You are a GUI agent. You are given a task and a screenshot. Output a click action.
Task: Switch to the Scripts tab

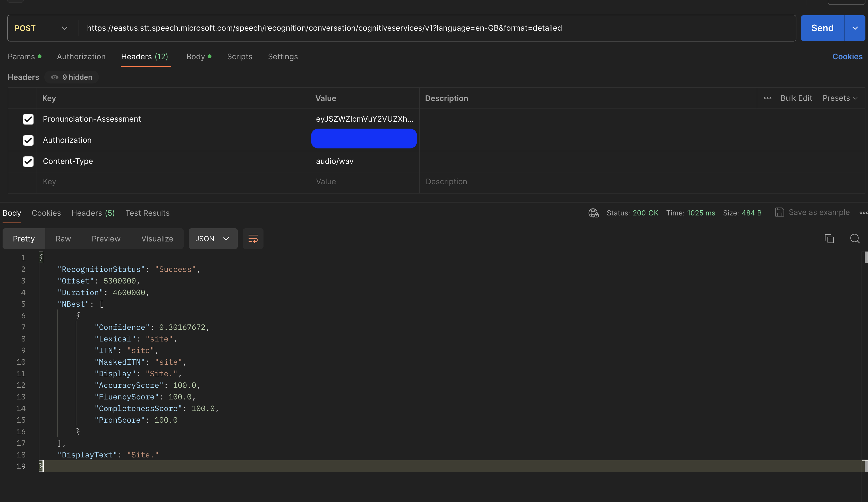point(239,56)
